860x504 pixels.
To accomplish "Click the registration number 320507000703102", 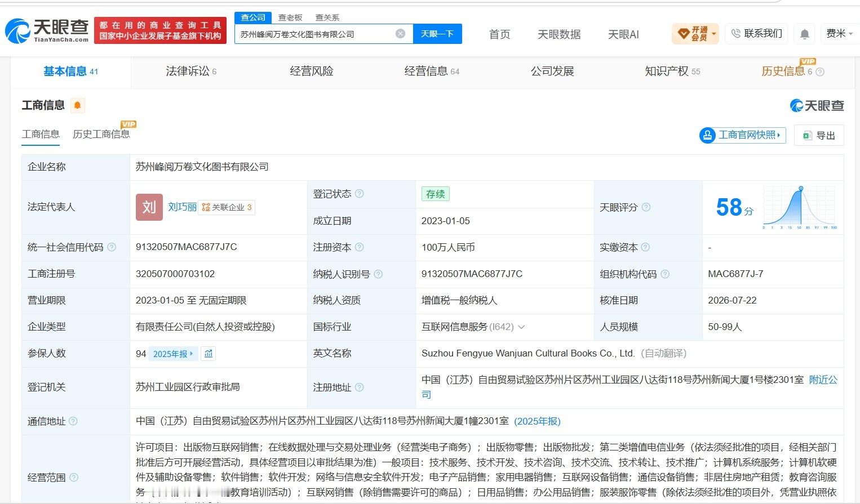I will pyautogui.click(x=175, y=274).
